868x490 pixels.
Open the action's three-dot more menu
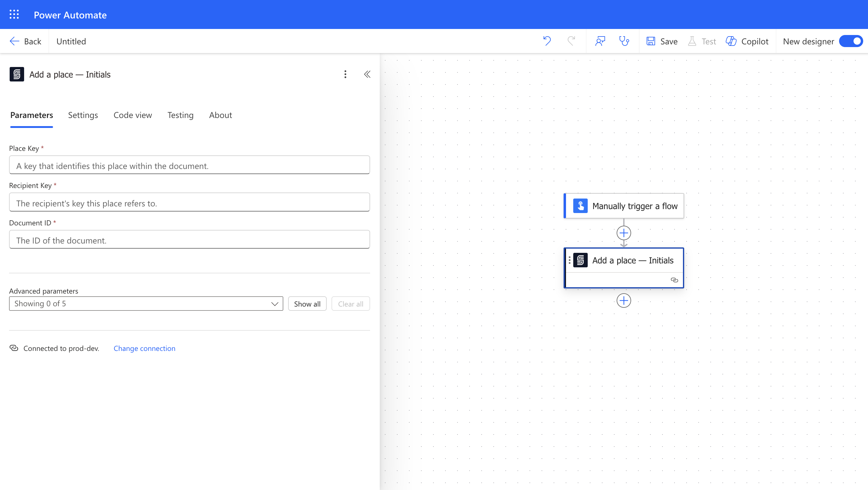pos(345,74)
